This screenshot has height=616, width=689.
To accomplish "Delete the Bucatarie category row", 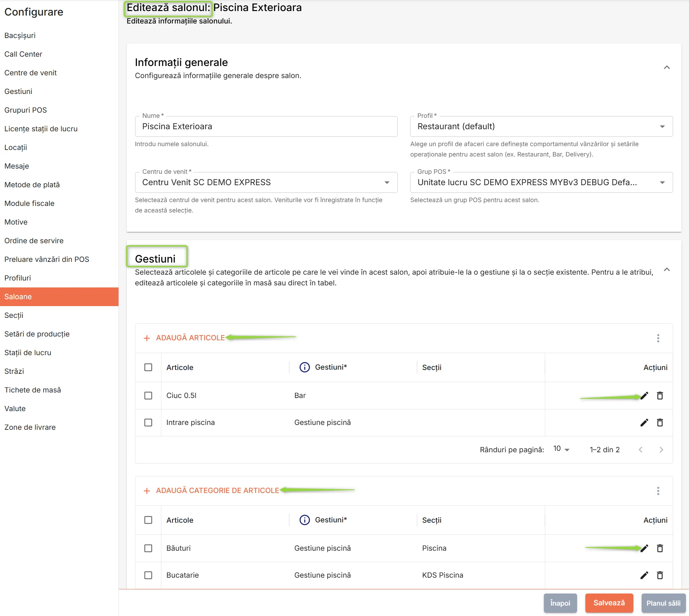I will click(x=660, y=575).
